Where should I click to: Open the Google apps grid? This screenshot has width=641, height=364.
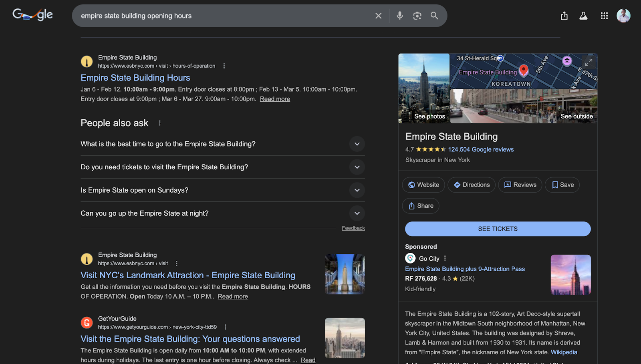point(604,16)
